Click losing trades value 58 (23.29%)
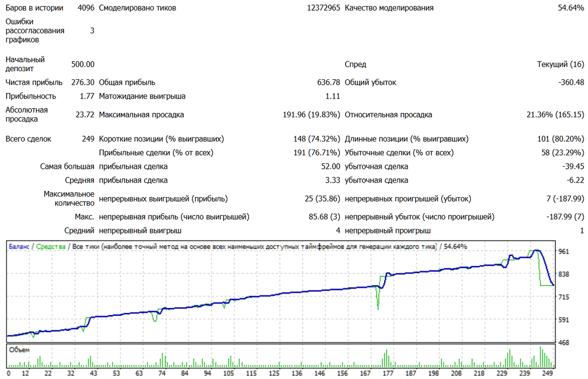The image size is (588, 379). 563,153
